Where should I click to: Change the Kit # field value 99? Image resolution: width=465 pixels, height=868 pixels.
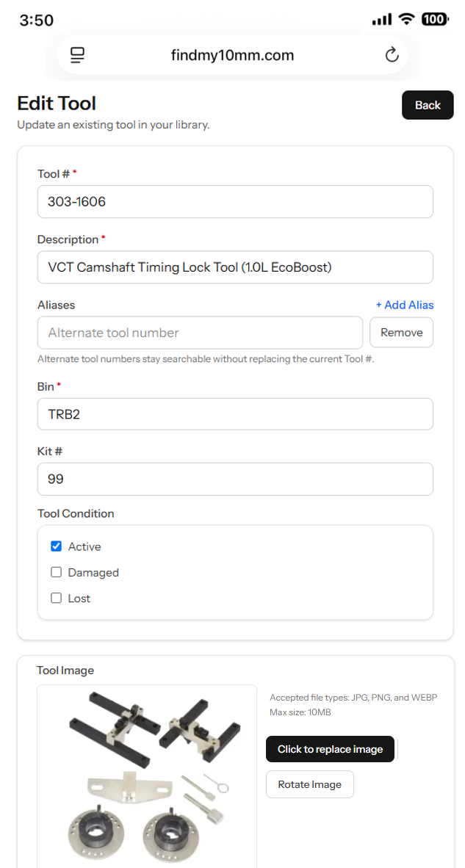click(235, 479)
